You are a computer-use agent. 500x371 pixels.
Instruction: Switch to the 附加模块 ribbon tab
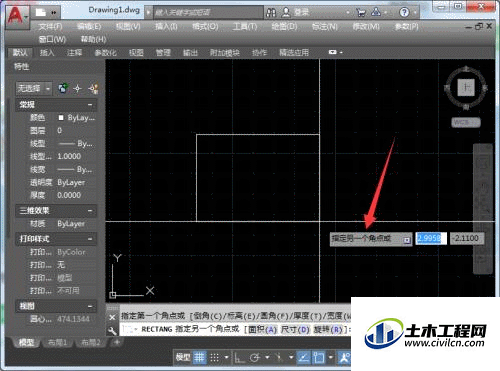click(225, 52)
